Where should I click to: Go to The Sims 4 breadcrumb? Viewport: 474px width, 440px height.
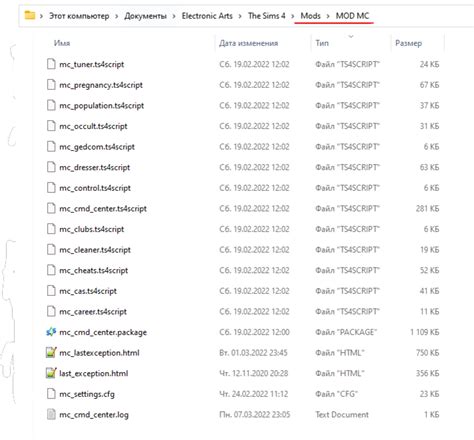pos(267,16)
